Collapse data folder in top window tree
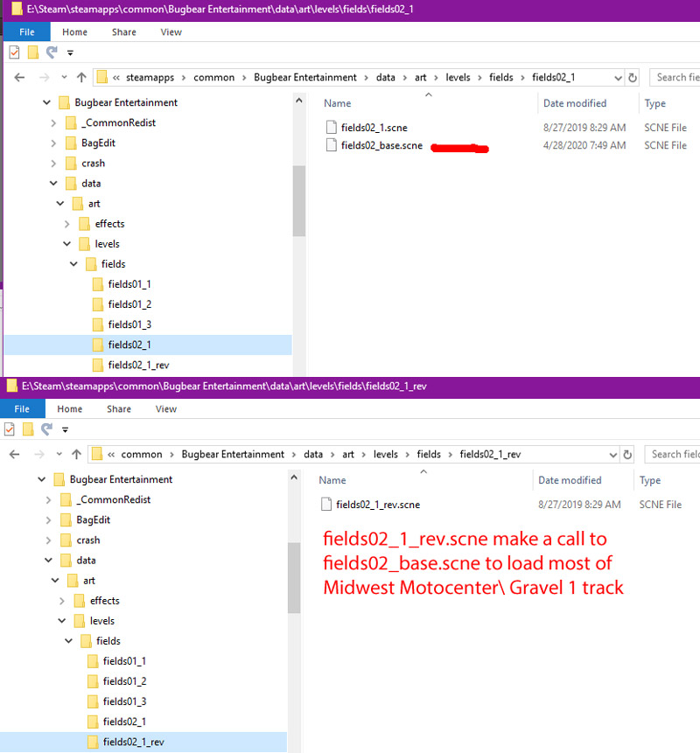The width and height of the screenshot is (700, 753). 53,184
